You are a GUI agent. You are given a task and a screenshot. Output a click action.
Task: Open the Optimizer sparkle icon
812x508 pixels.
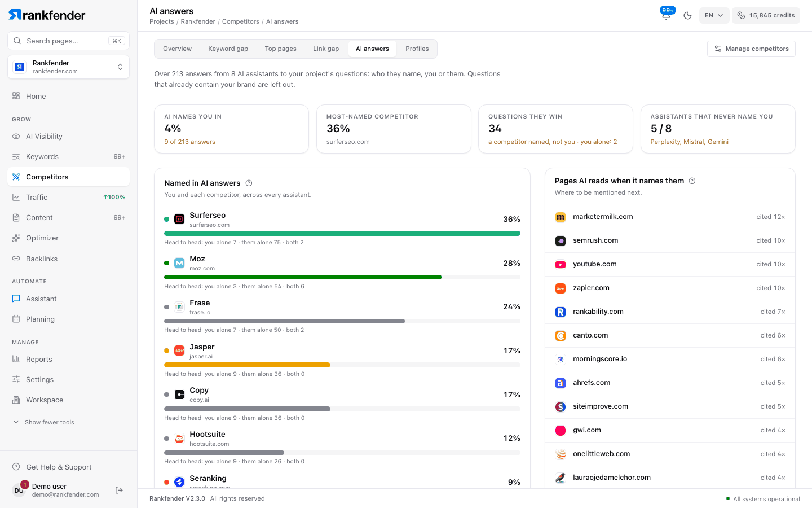coord(16,238)
